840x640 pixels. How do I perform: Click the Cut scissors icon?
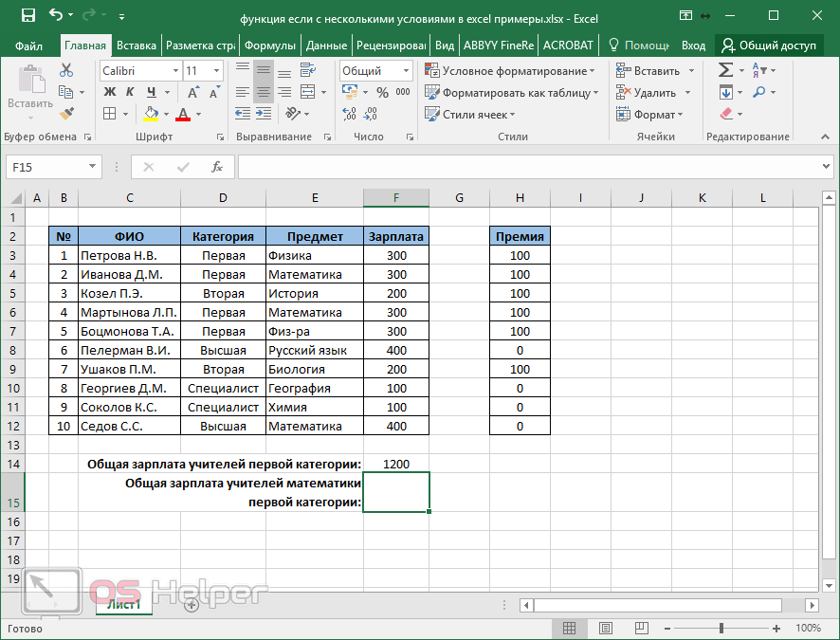click(x=65, y=70)
